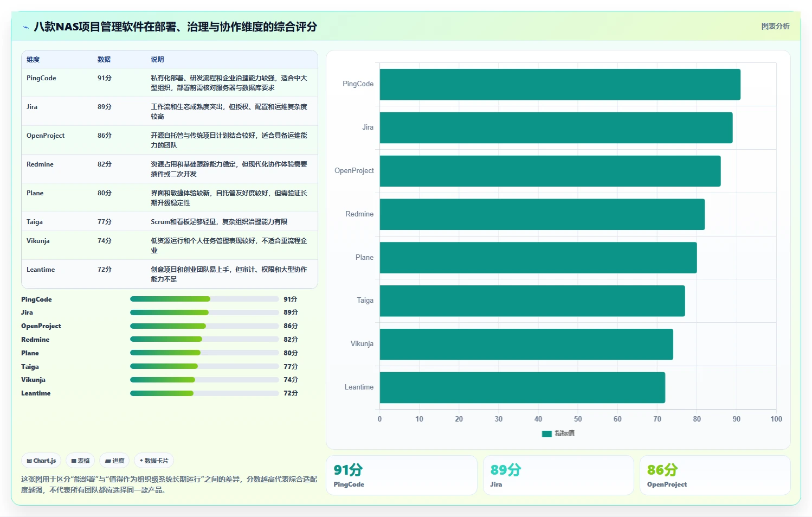Click the Leantime name in progress list
This screenshot has width=812, height=517.
[36, 393]
